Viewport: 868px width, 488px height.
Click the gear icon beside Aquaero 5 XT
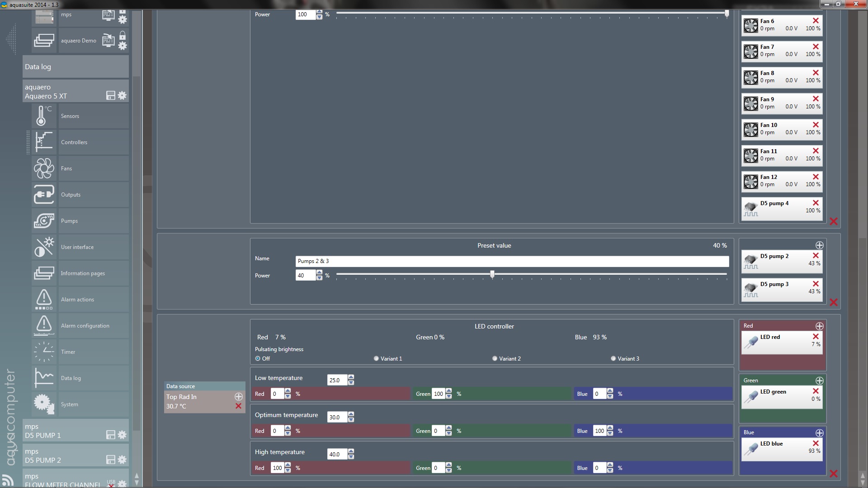pos(122,95)
